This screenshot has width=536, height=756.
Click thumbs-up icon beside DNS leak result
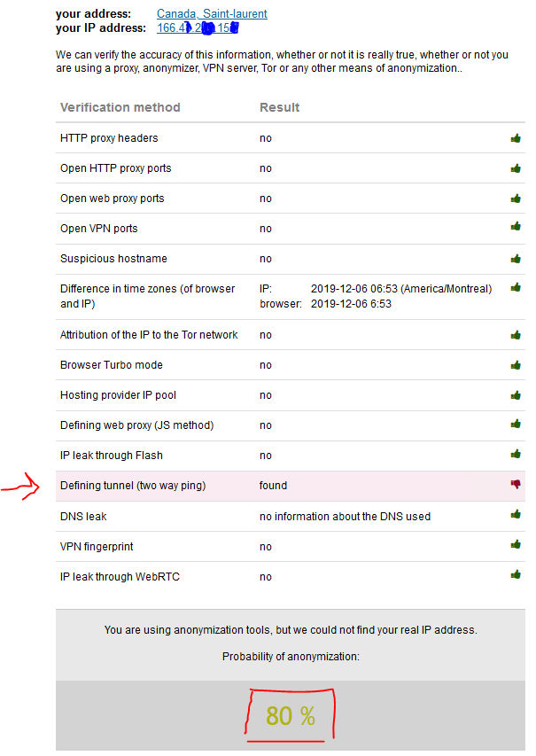516,514
